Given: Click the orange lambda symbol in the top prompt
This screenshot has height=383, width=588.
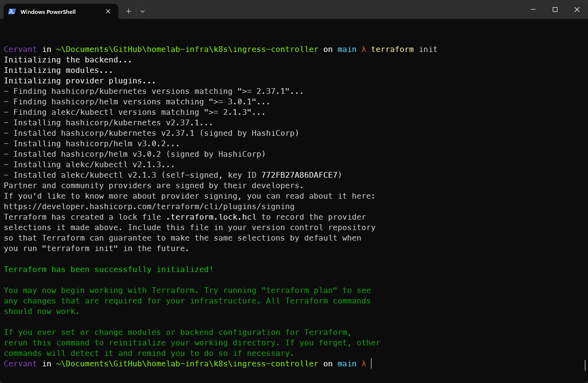Looking at the screenshot, I should (x=363, y=50).
